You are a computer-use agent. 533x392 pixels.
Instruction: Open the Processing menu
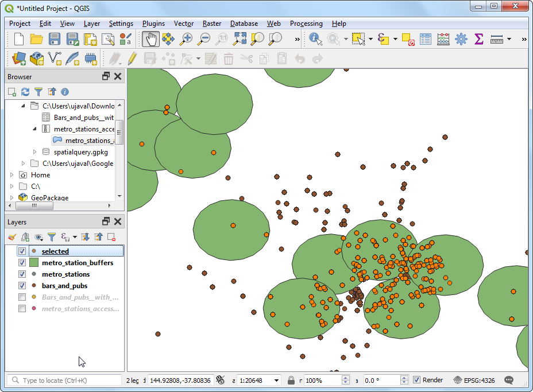click(306, 24)
